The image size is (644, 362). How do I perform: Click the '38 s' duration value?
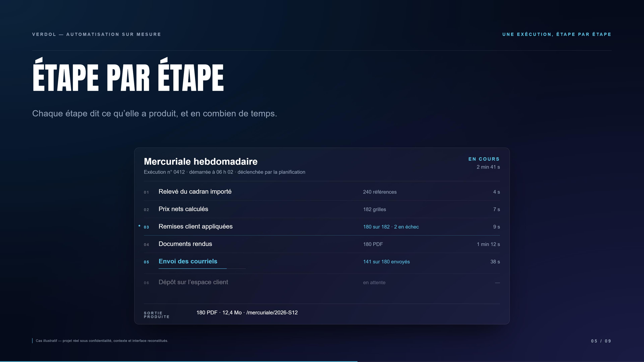[x=495, y=262]
